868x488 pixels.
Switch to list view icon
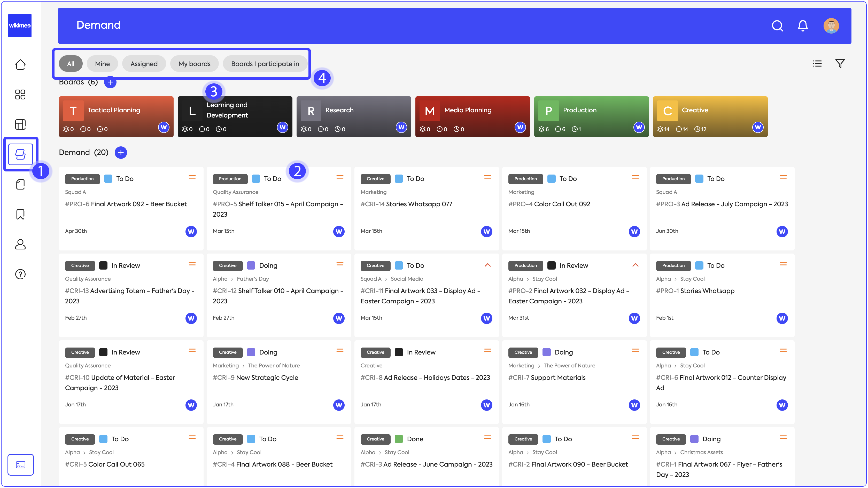point(817,64)
